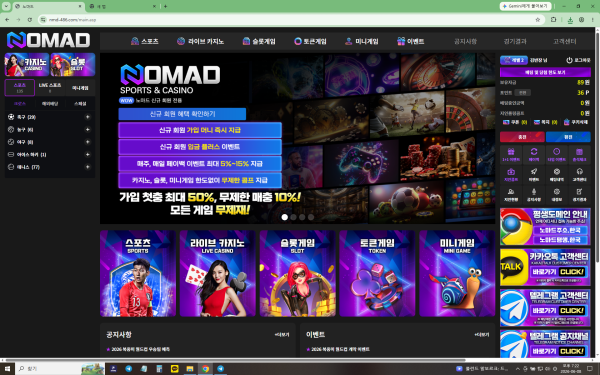Open the 라이브 카지노 menu in the top navigation
Screen dimensions: 600x375
(x=201, y=41)
